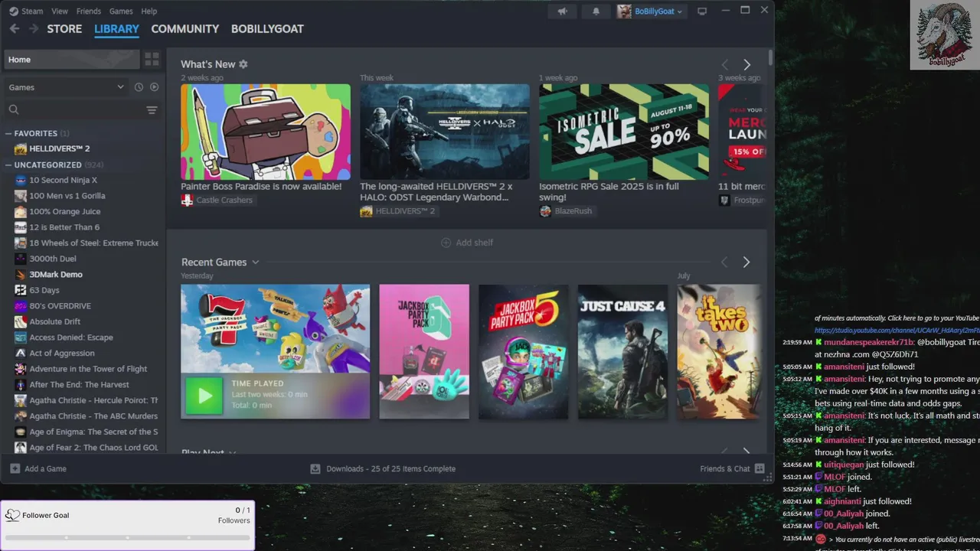Open Isometric Sale news thumbnail
Viewport: 980px width, 551px height.
pyautogui.click(x=624, y=132)
